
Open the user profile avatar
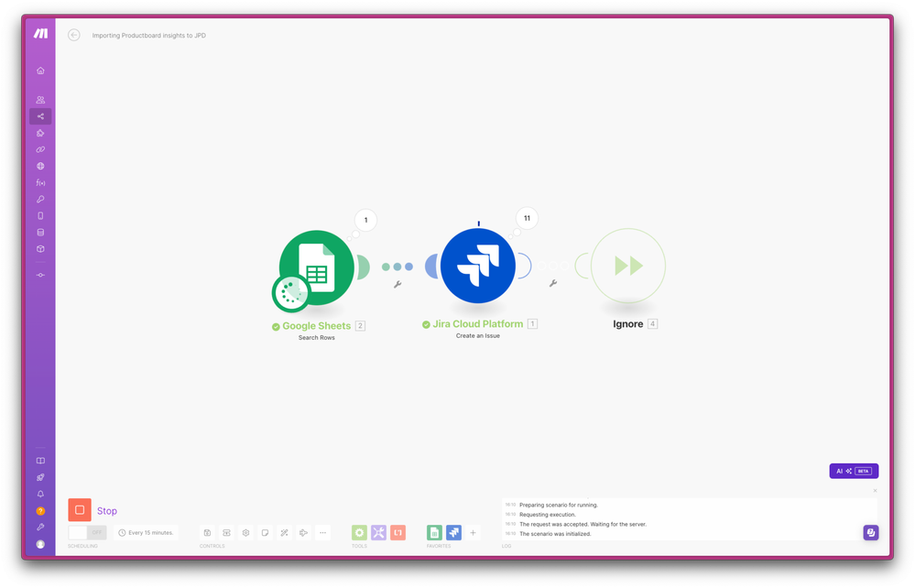click(40, 544)
